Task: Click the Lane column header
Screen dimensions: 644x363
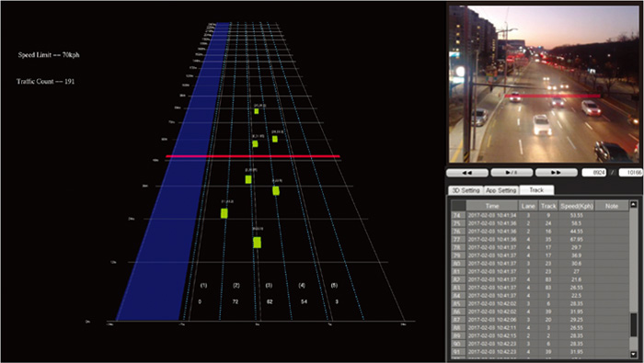Action: (528, 206)
